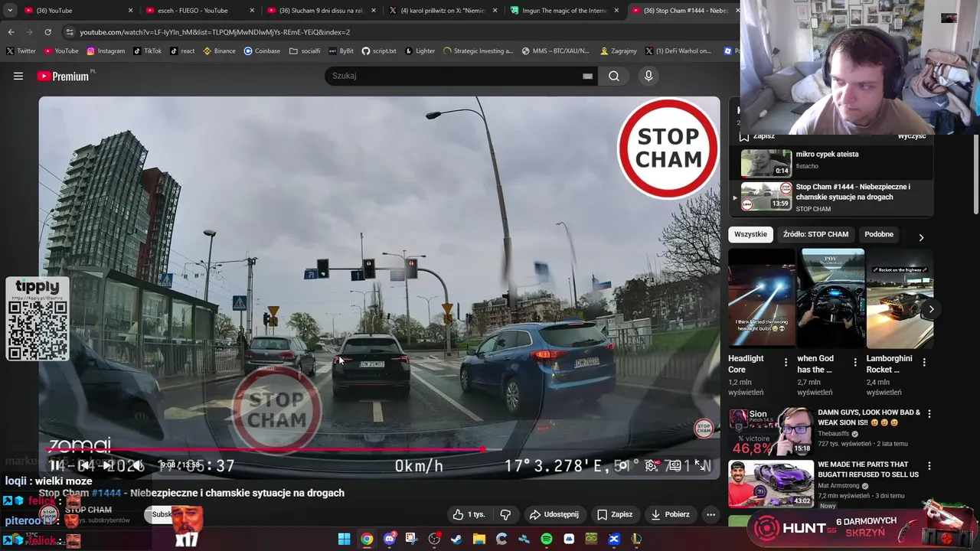
Task: Open options menu for Headlight Core short
Action: 786,362
